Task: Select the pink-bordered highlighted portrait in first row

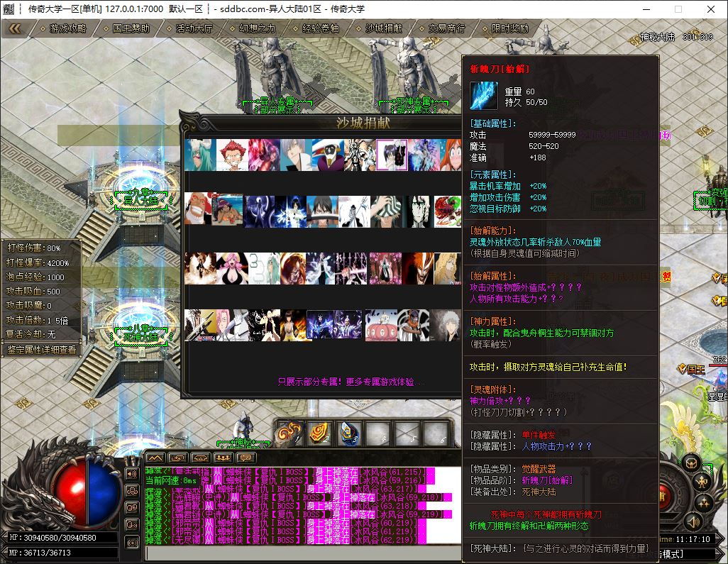Action: pos(392,155)
